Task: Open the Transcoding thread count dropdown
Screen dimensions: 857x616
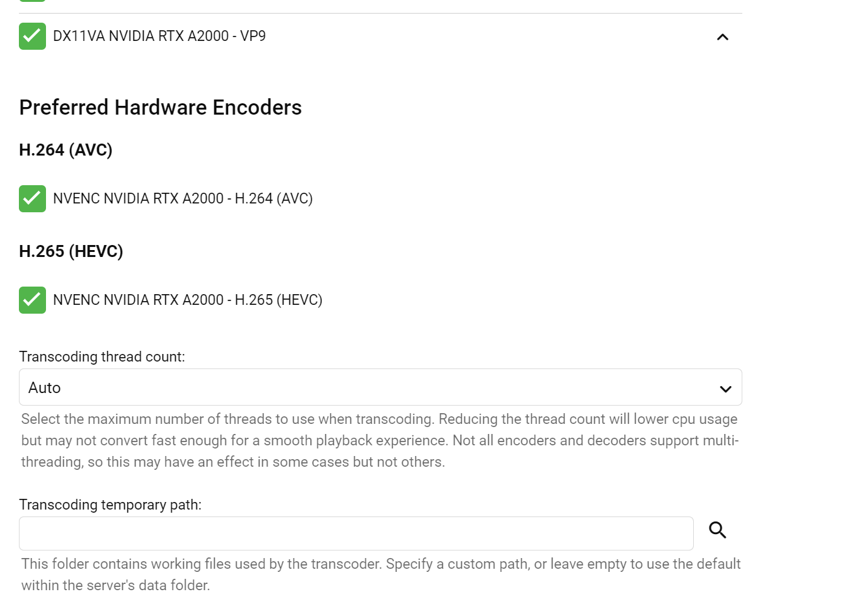Action: tap(380, 387)
